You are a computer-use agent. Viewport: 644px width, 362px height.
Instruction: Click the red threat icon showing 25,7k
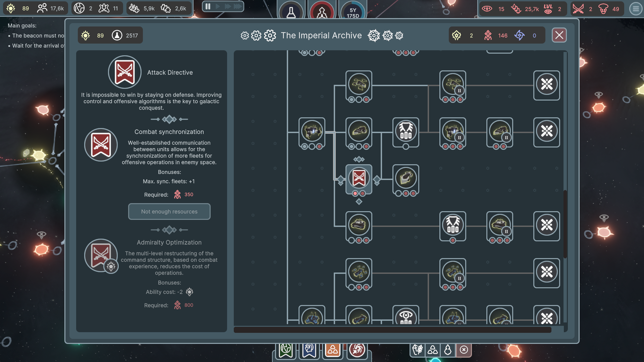(516, 9)
